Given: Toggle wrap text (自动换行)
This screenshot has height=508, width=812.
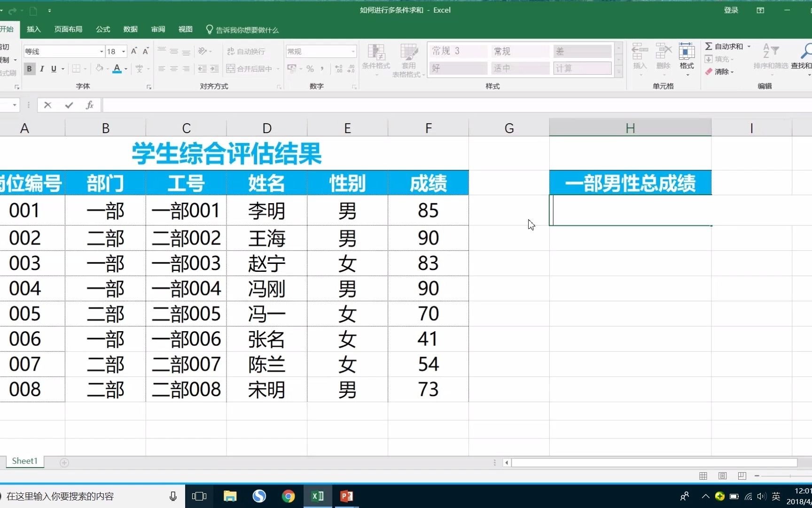Looking at the screenshot, I should (x=246, y=51).
